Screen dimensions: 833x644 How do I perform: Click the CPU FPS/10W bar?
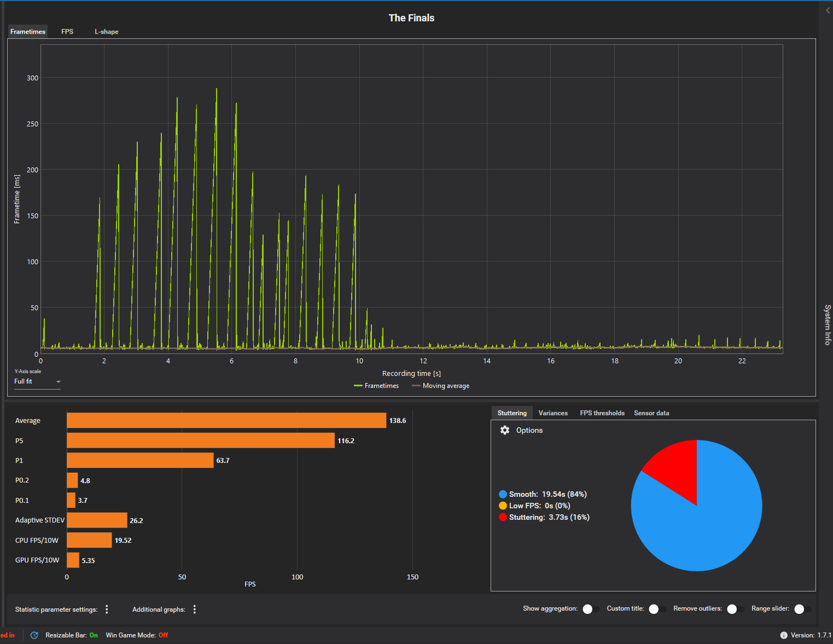89,540
